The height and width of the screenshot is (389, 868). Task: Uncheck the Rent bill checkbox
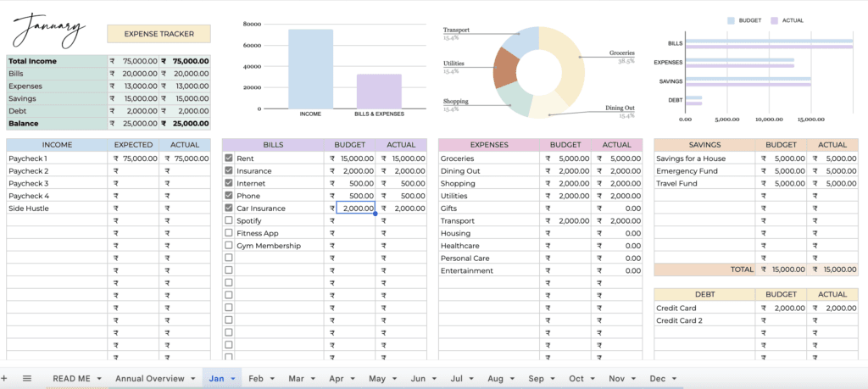tap(229, 158)
